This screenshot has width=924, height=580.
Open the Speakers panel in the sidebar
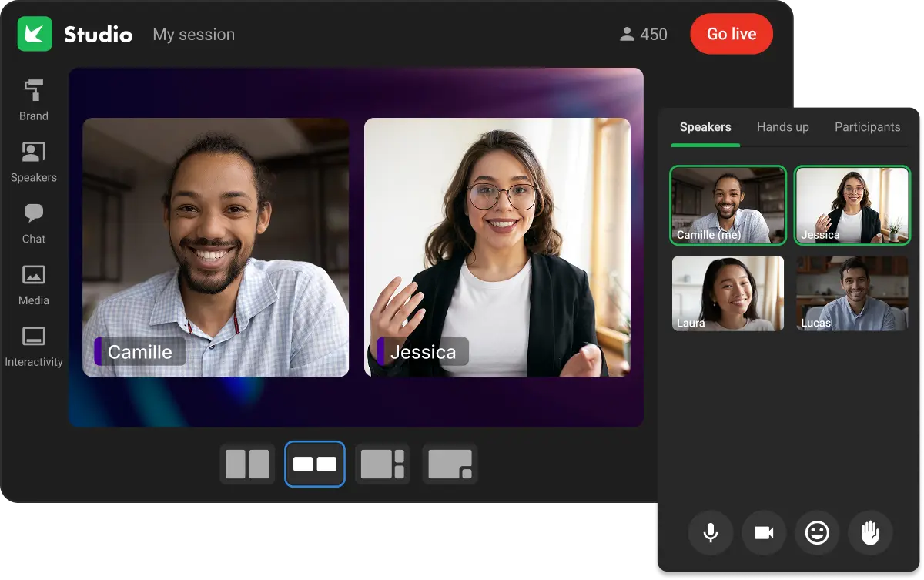[33, 159]
